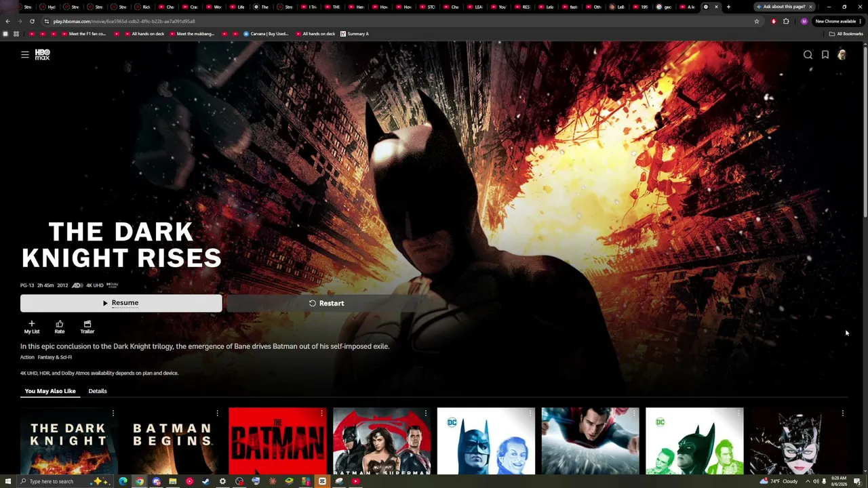This screenshot has width=868, height=488.
Task: Click the Ask about this page button
Action: pos(784,7)
